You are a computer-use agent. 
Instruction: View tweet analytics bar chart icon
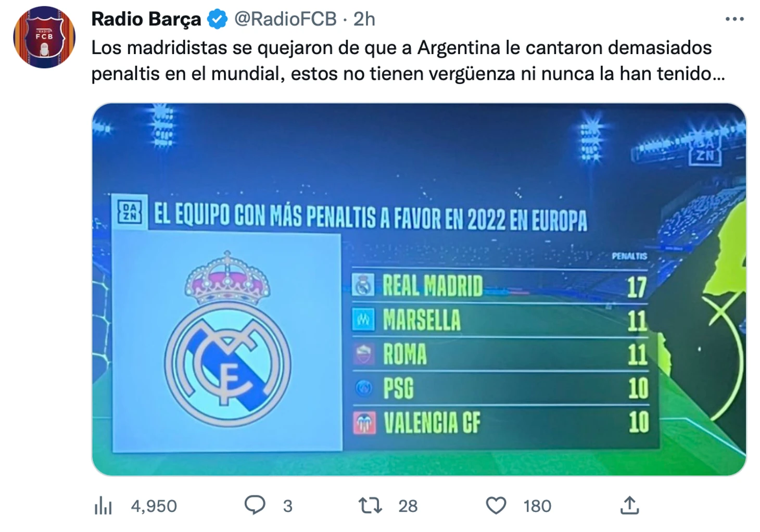pyautogui.click(x=103, y=505)
